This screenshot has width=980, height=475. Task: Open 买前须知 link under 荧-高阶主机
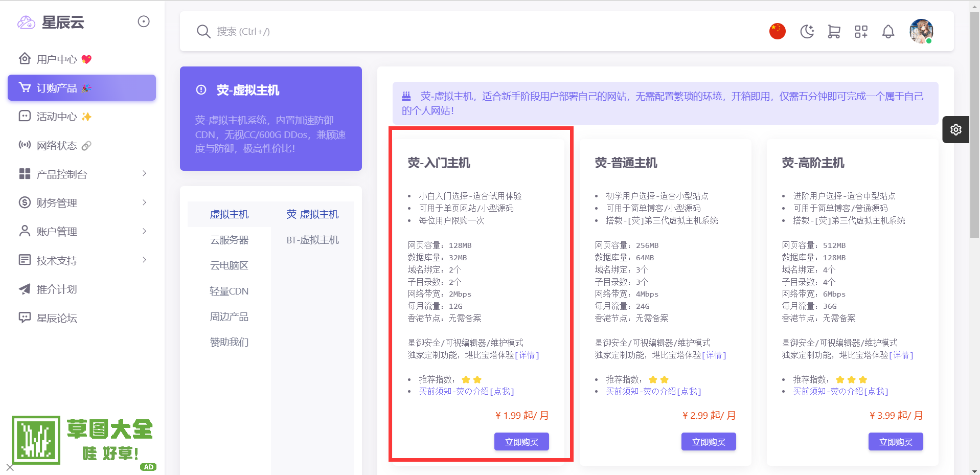click(x=840, y=391)
